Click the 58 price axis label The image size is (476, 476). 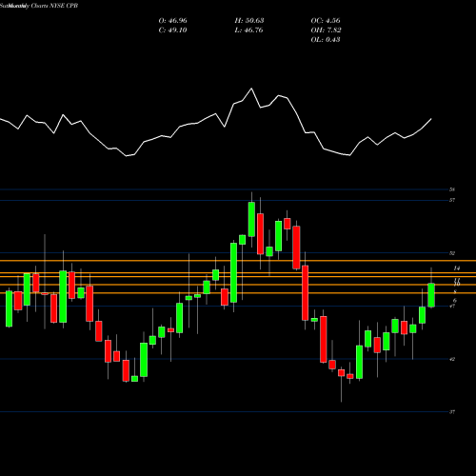[452, 189]
